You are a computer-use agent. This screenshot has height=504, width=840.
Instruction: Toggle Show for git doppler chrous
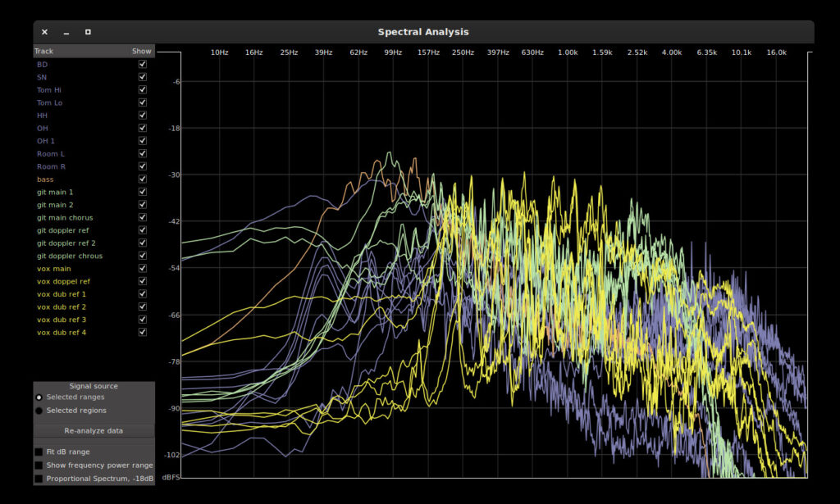point(143,256)
